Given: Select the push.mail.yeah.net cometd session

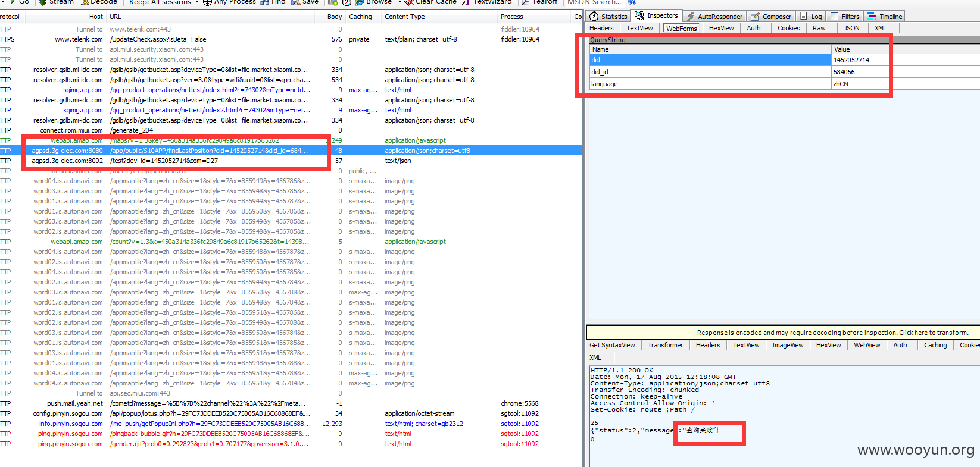Looking at the screenshot, I should pos(291,403).
